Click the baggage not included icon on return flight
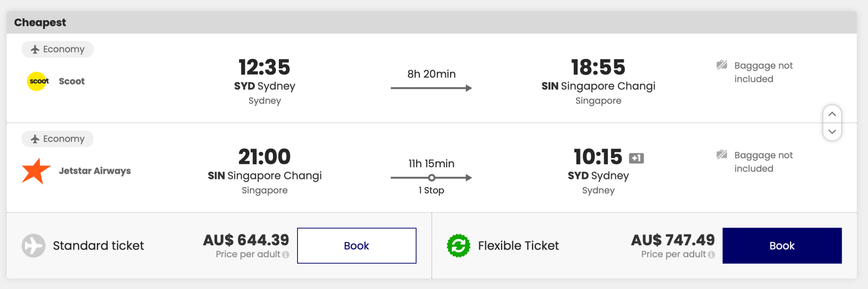 [x=723, y=154]
